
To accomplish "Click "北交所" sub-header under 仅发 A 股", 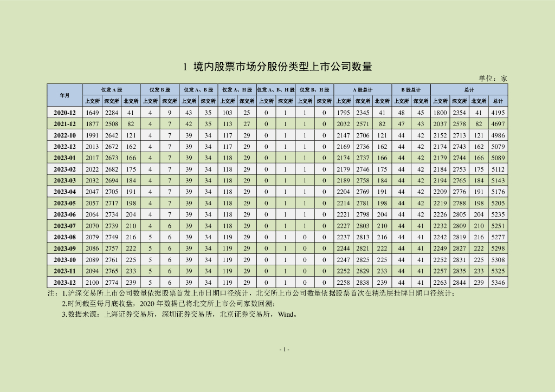I will [131, 101].
